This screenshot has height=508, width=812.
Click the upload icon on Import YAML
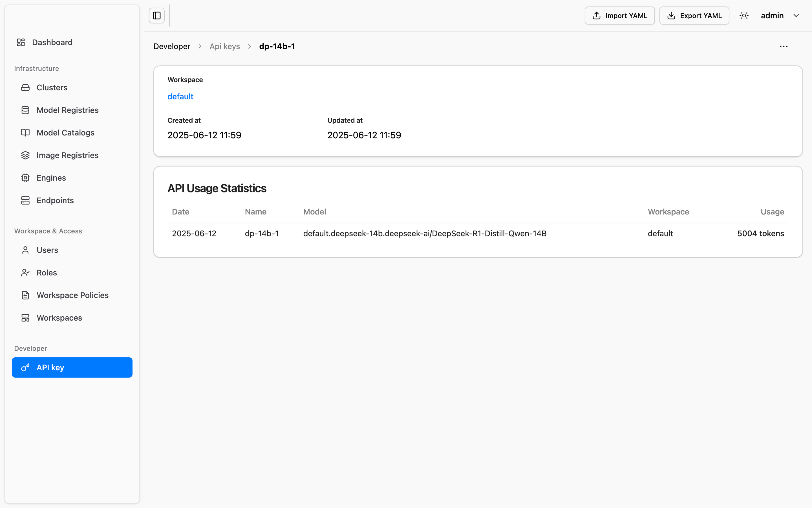pos(597,16)
